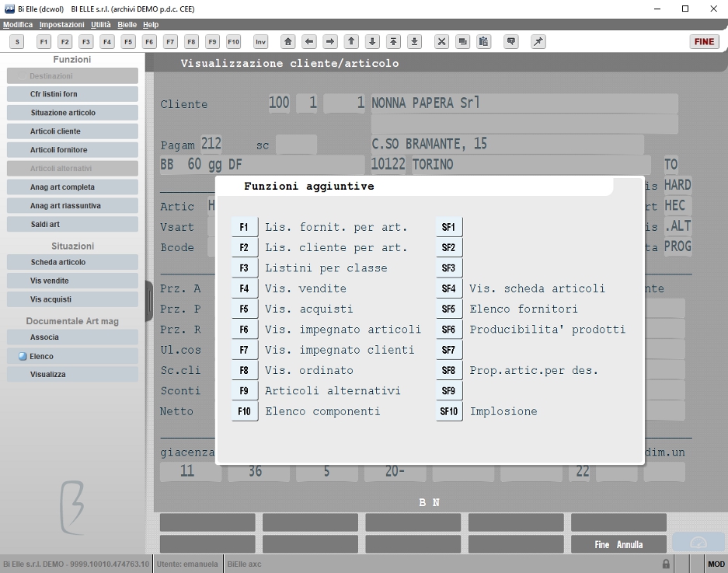This screenshot has height=573, width=728.
Task: Click the red FINE button
Action: 704,42
